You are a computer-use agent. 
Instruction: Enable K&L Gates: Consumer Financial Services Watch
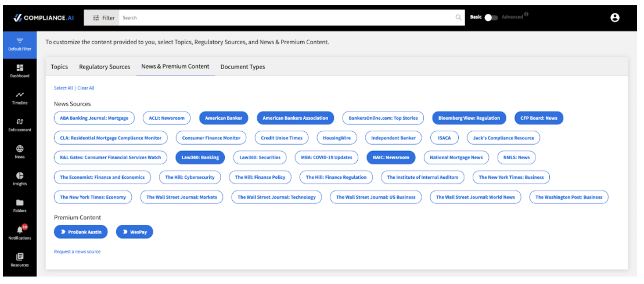coord(110,157)
